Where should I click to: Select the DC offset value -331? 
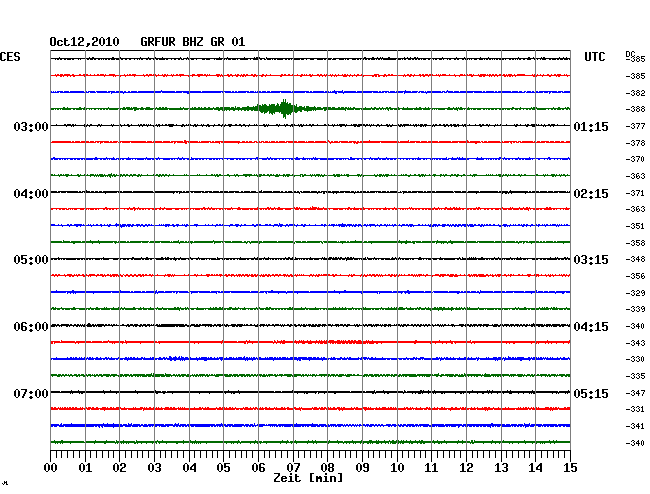coord(635,409)
